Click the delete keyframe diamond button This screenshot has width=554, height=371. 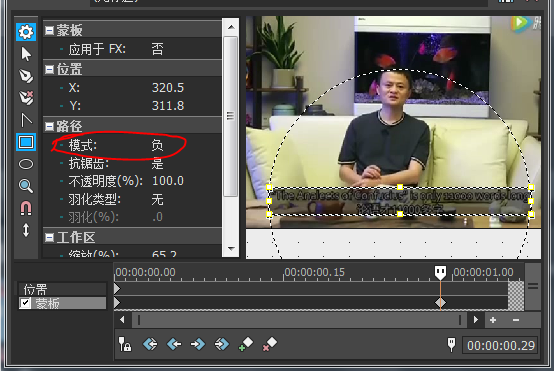270,343
